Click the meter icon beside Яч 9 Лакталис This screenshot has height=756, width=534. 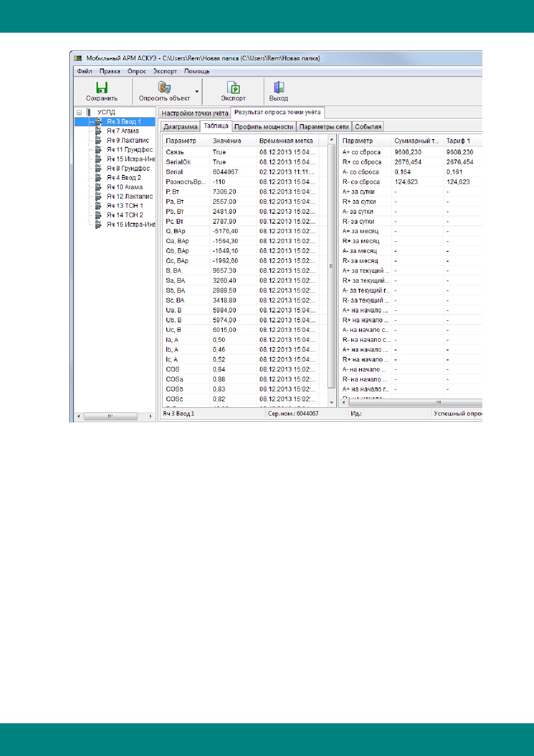coord(98,141)
